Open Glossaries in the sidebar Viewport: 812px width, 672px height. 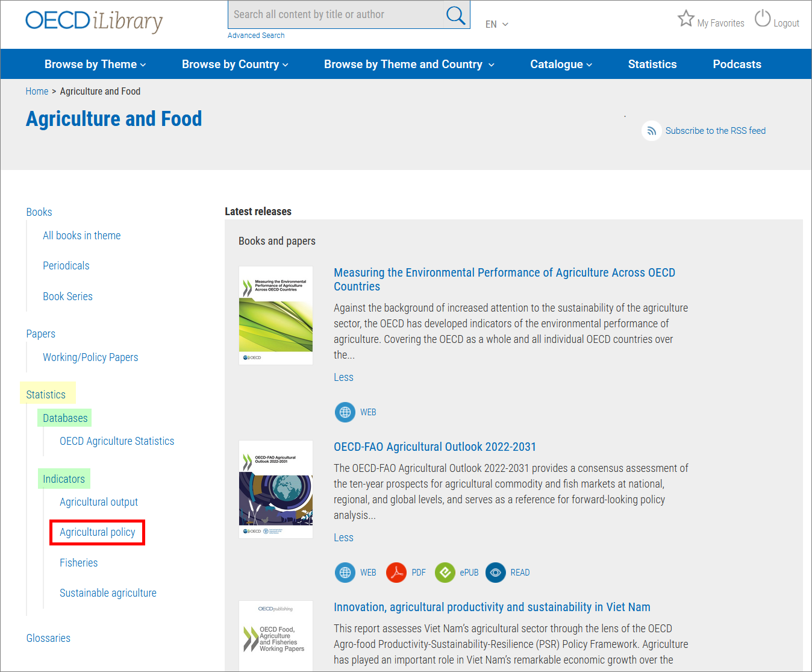click(x=48, y=638)
